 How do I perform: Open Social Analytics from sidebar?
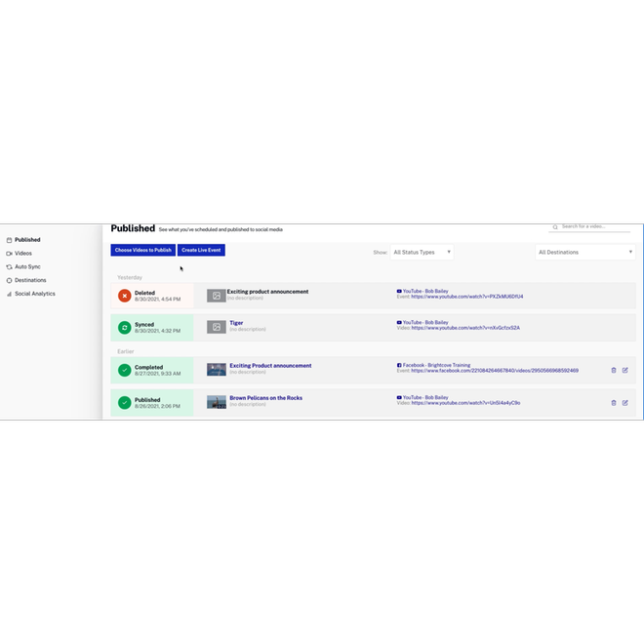[34, 294]
